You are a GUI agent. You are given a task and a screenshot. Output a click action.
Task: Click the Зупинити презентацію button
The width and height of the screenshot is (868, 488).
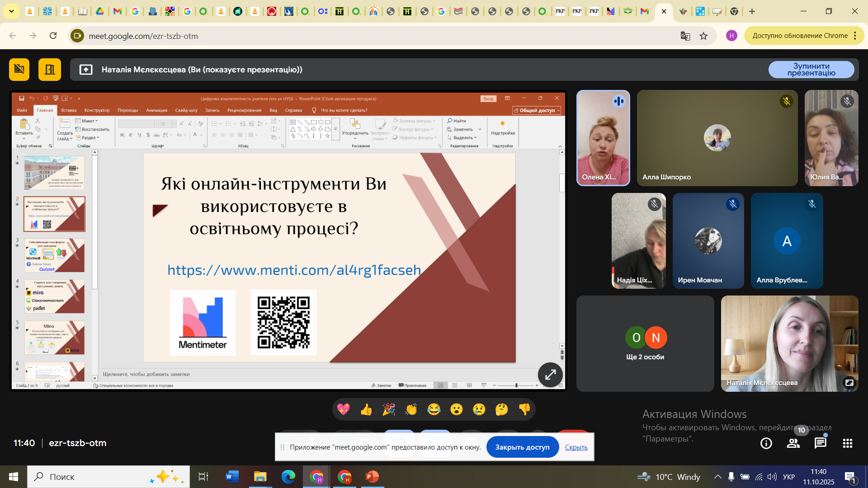[811, 69]
